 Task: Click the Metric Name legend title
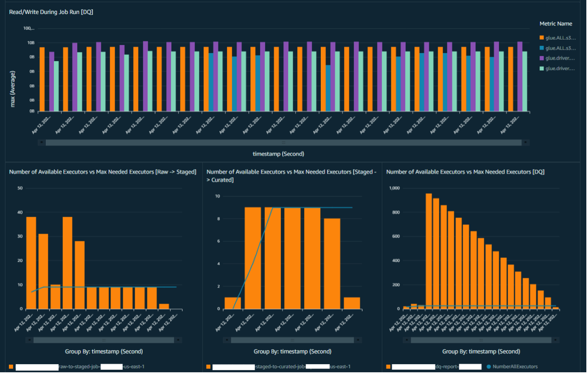(556, 24)
